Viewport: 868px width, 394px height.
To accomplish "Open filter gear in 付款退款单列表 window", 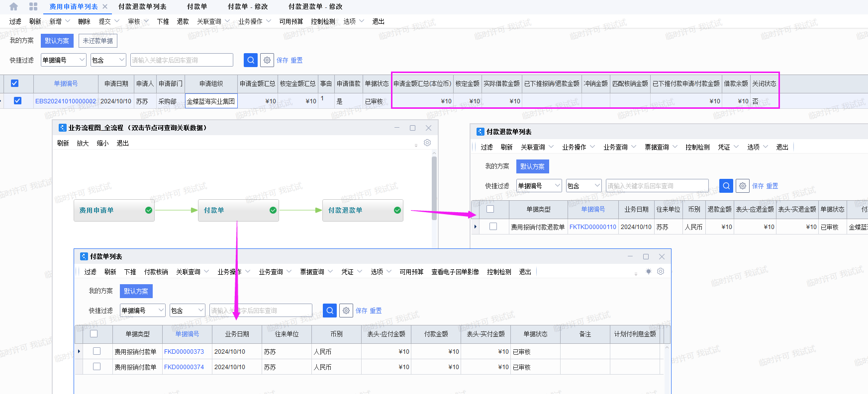I will click(743, 186).
